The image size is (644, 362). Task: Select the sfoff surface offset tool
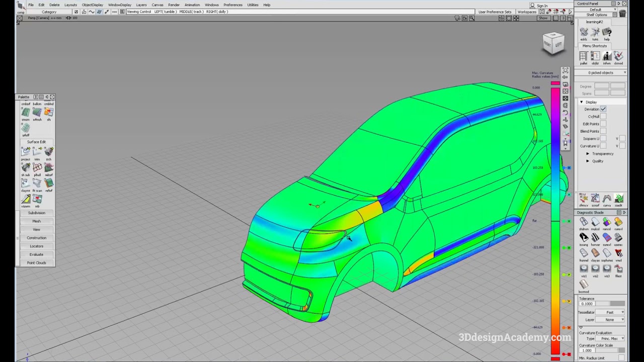pos(26,128)
